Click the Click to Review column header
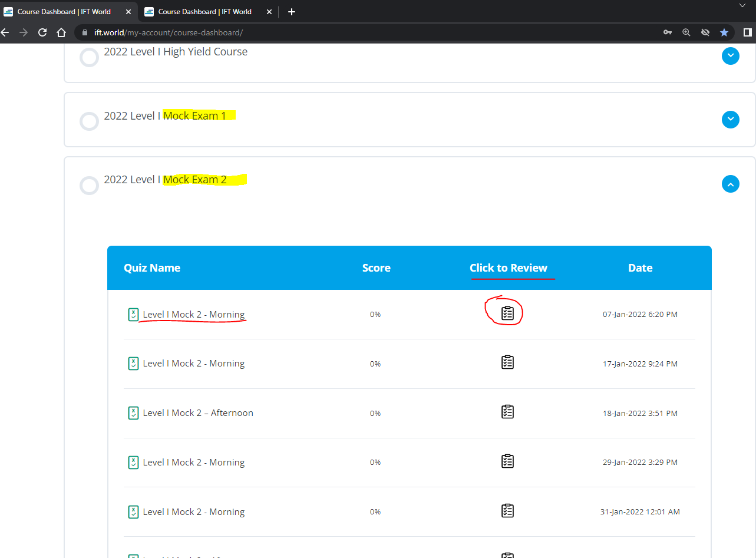The height and width of the screenshot is (558, 756). tap(509, 268)
